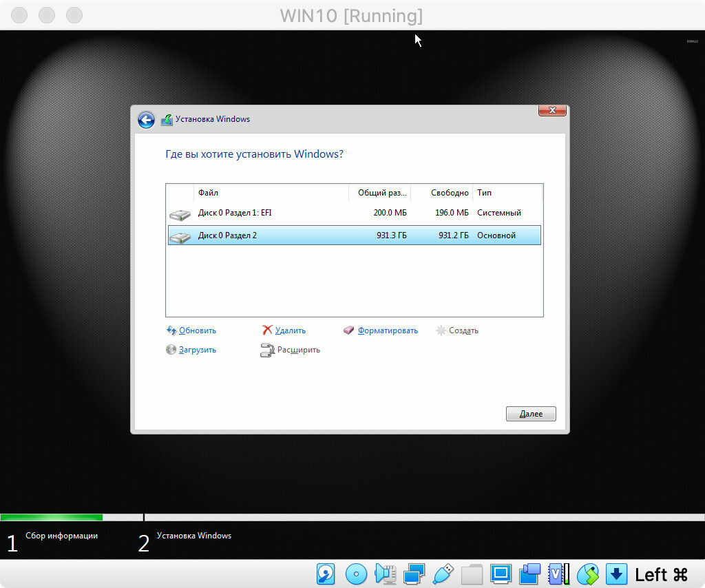
Task: Close the Windows Setup dialog
Action: (x=552, y=110)
